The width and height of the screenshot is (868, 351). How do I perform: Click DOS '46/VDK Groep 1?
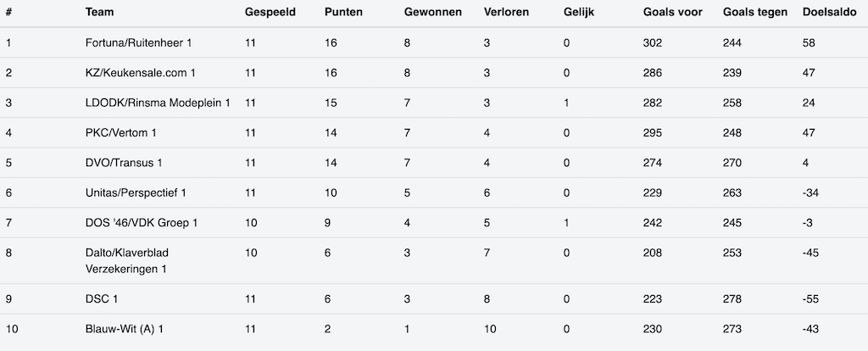pyautogui.click(x=142, y=223)
